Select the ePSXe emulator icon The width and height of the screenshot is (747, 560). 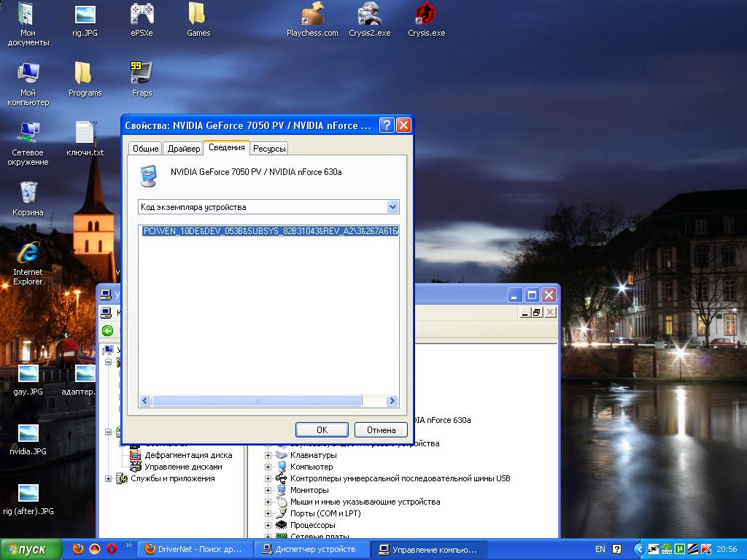[x=142, y=15]
